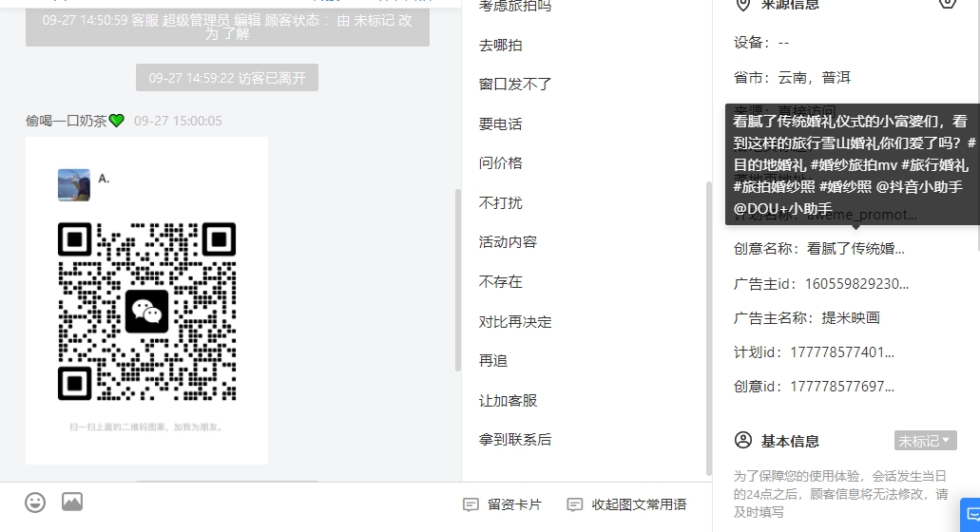Collapse via 收起图文常用语 button
The image size is (980, 532).
[x=626, y=504]
